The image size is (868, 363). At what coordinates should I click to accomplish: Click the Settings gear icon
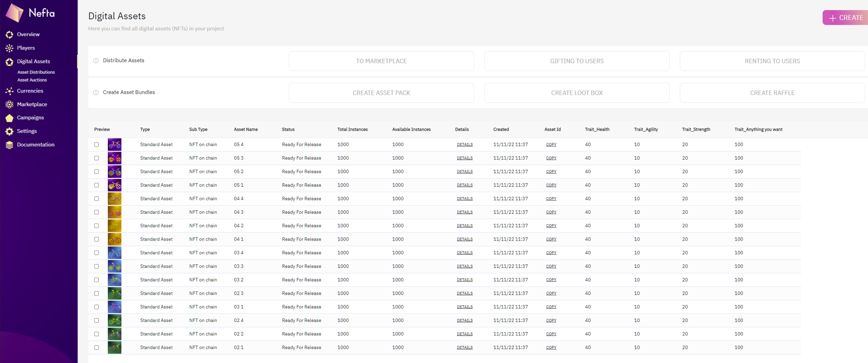(10, 131)
